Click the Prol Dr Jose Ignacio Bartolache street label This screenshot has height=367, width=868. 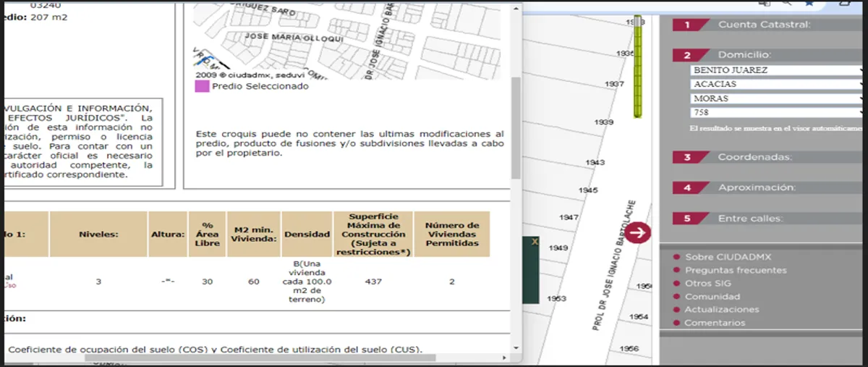pos(614,265)
